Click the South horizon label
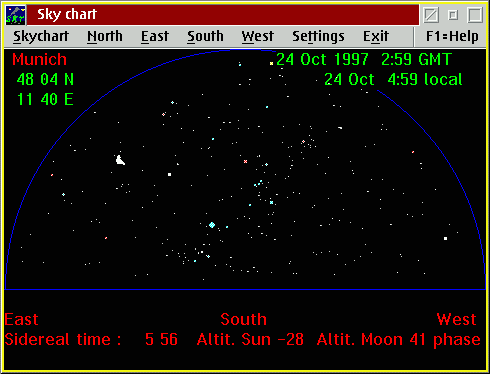The height and width of the screenshot is (374, 490). tap(244, 319)
